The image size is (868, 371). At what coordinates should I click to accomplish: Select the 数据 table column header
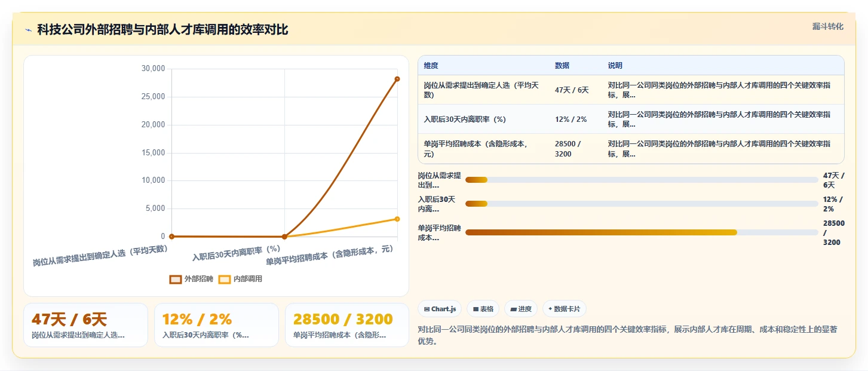[x=562, y=66]
